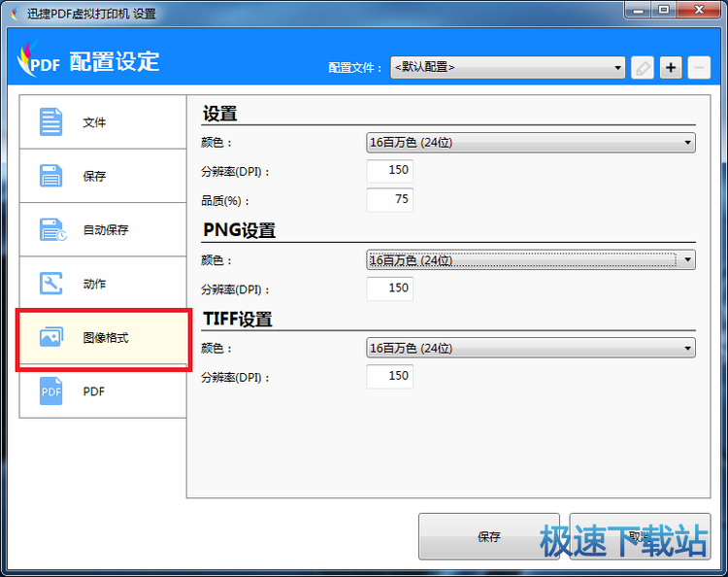Click the picture icon beside 图像格式

[51, 337]
